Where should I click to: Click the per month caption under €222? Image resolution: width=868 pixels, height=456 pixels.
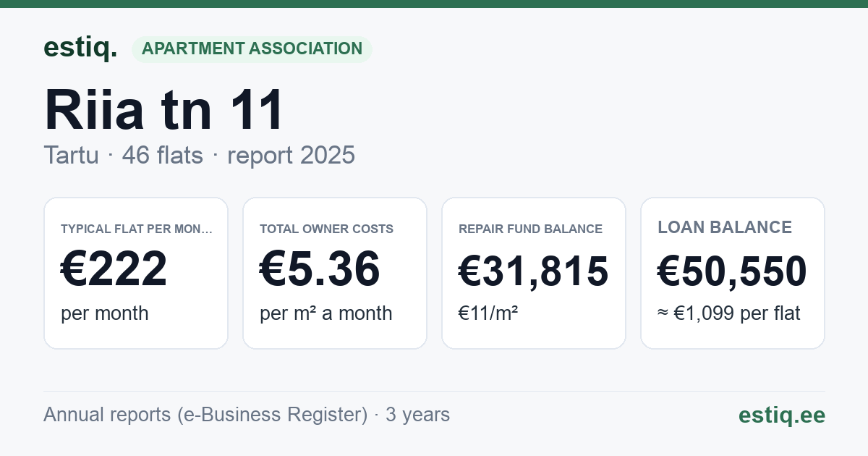pos(104,313)
